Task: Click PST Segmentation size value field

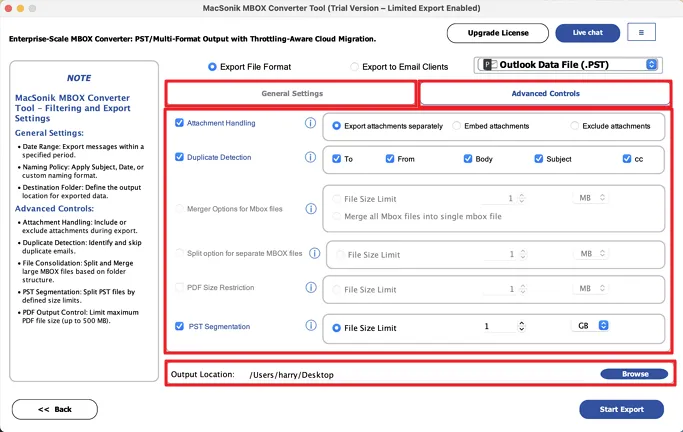Action: pos(499,326)
